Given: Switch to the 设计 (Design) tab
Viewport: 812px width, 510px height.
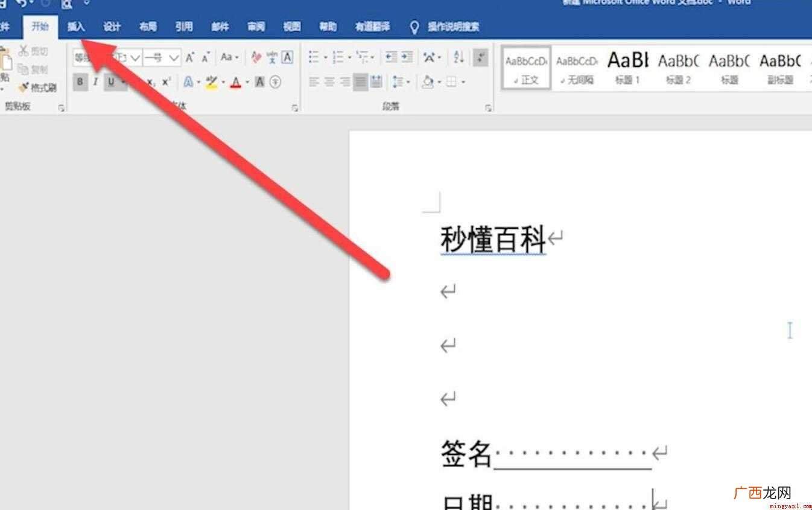Looking at the screenshot, I should pos(112,27).
